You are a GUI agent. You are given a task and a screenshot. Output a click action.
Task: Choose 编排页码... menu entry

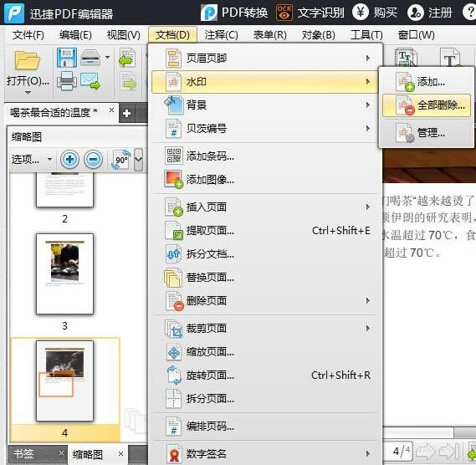(x=265, y=427)
